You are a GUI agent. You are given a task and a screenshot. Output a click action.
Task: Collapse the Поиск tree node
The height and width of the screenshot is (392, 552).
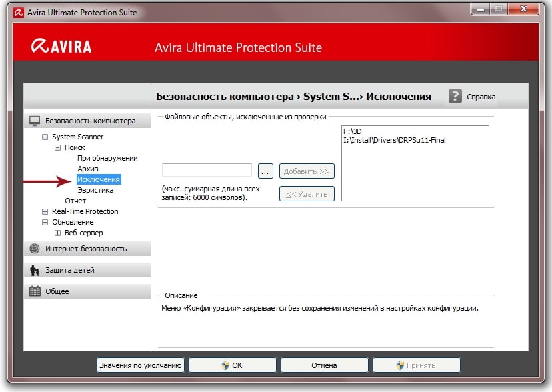click(58, 147)
